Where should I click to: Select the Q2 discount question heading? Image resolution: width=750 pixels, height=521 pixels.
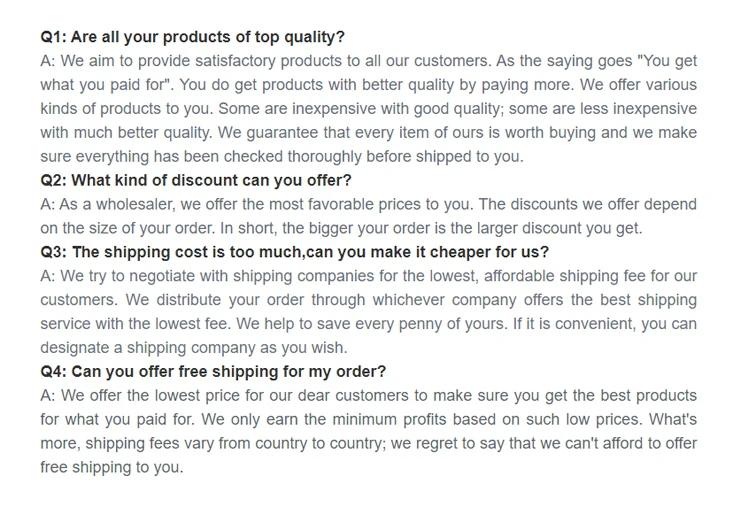[195, 181]
